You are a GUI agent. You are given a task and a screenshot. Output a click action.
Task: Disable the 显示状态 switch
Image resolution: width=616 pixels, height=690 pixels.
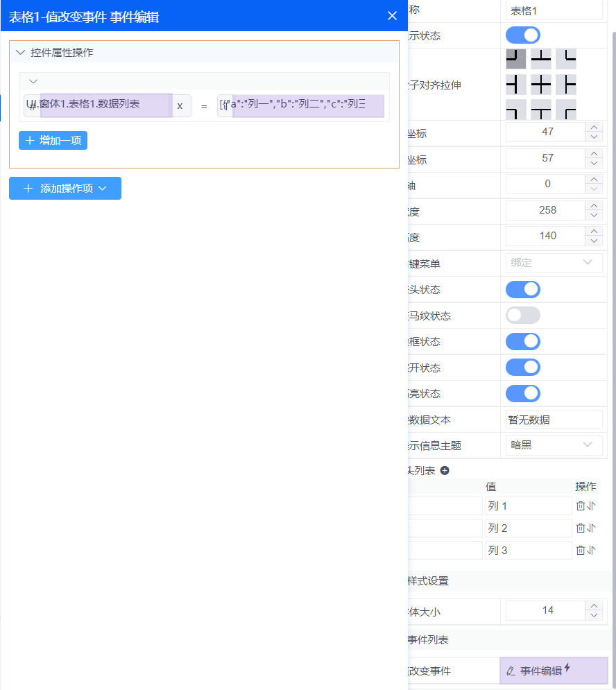coord(522,35)
